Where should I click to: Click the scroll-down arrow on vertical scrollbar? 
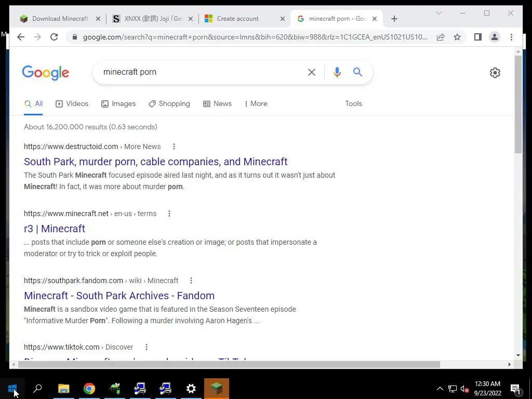518,355
